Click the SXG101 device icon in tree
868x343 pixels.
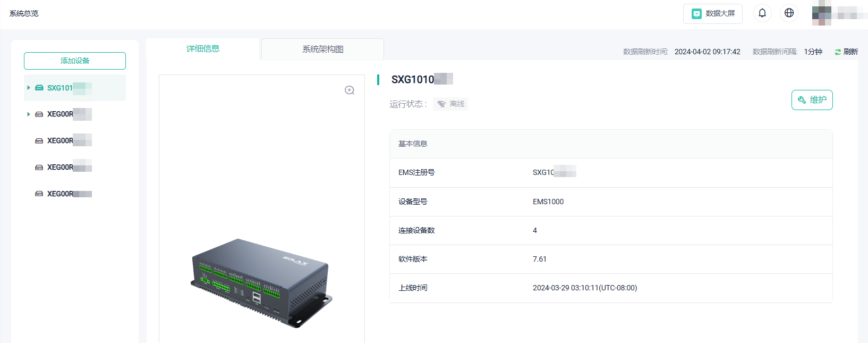point(39,88)
